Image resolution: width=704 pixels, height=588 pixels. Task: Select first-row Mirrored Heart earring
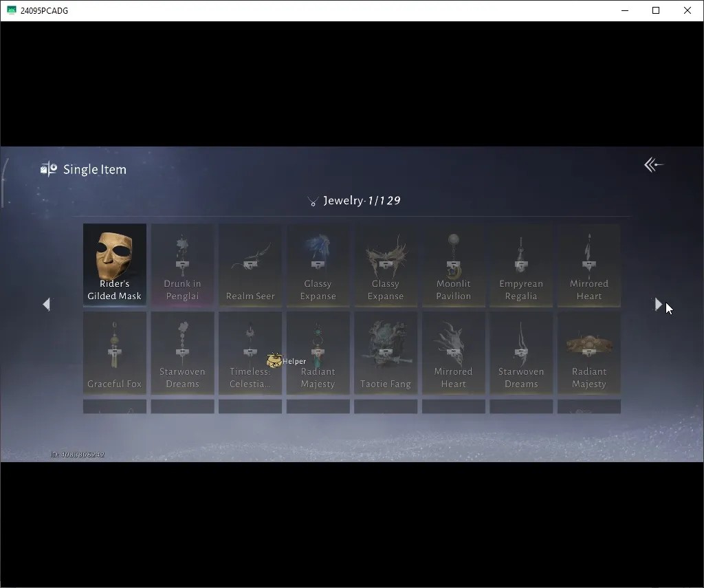tap(589, 265)
